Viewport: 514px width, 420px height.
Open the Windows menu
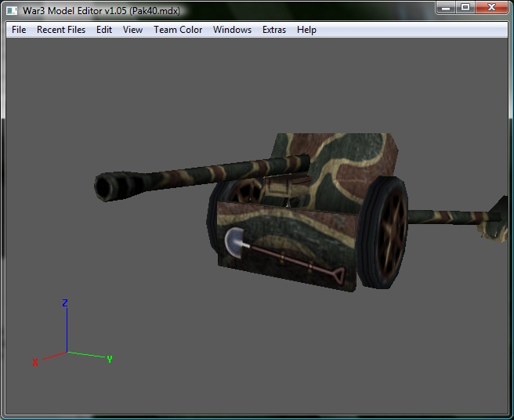232,30
